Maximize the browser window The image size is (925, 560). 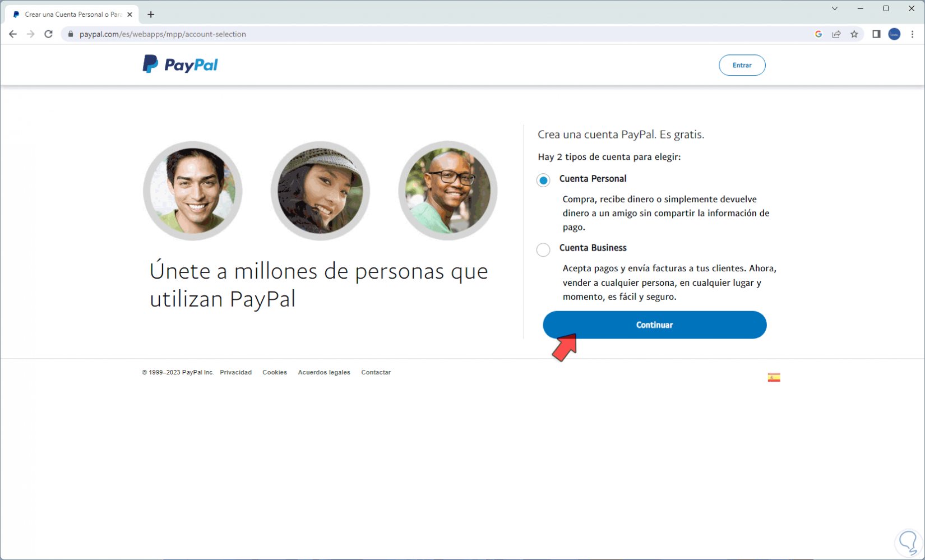tap(886, 8)
